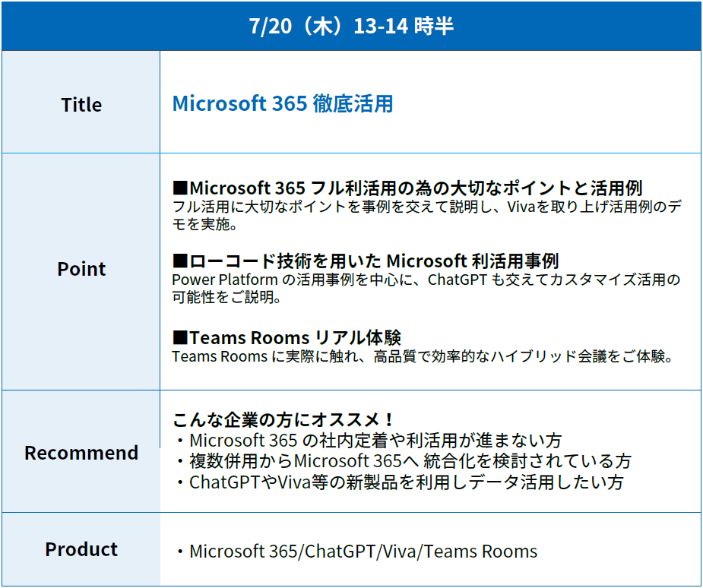Click the square bullet before ローコード技術
703x588 pixels.
[180, 261]
